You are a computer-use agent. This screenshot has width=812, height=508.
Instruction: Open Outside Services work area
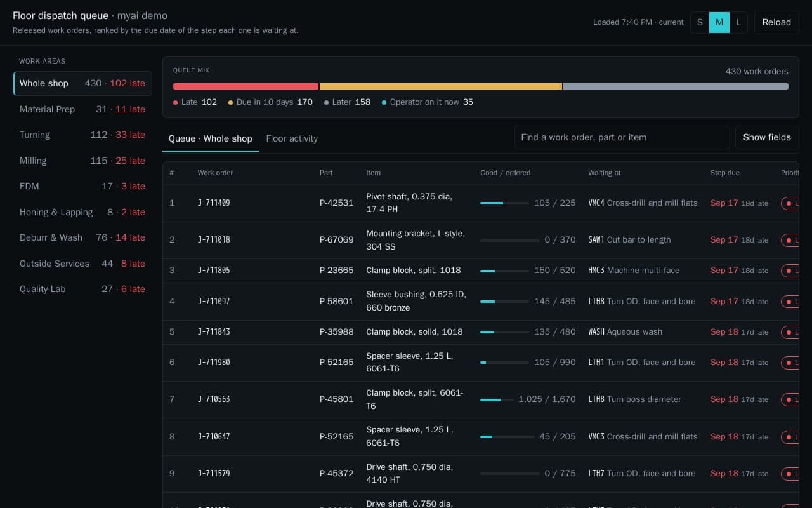pos(82,264)
